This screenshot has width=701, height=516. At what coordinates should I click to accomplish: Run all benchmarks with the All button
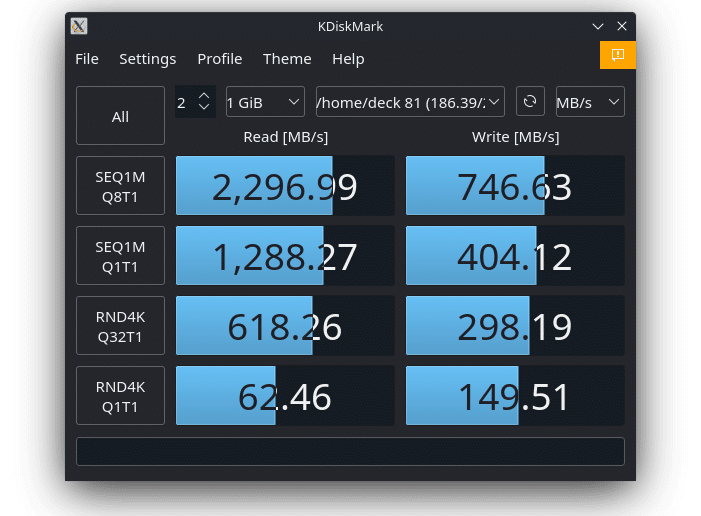120,116
